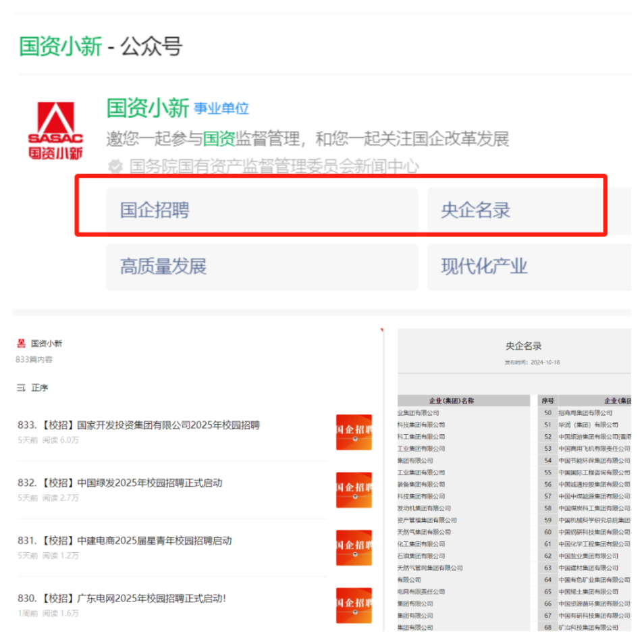Click the 833篇内容 count text
644x644 pixels.
[x=34, y=360]
